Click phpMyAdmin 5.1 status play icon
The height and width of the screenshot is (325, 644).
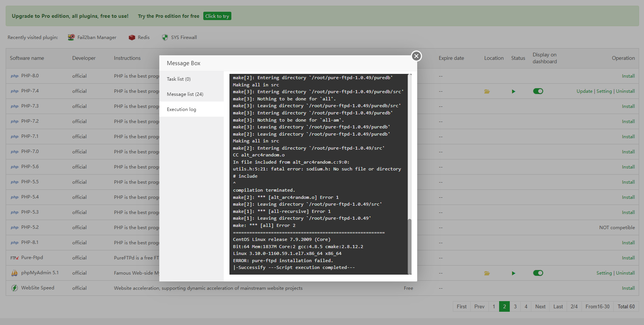tap(514, 273)
